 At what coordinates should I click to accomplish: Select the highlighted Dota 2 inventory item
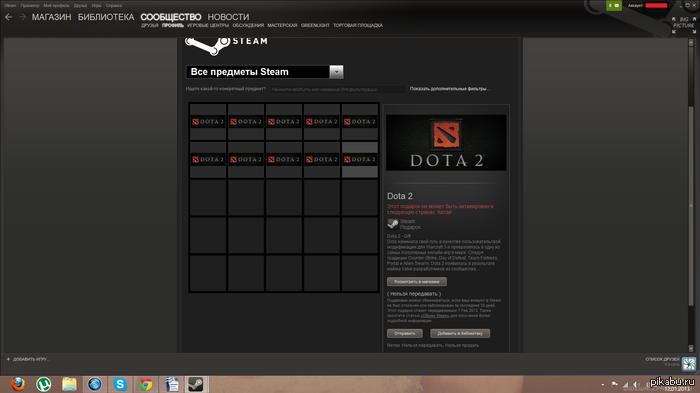[x=360, y=159]
